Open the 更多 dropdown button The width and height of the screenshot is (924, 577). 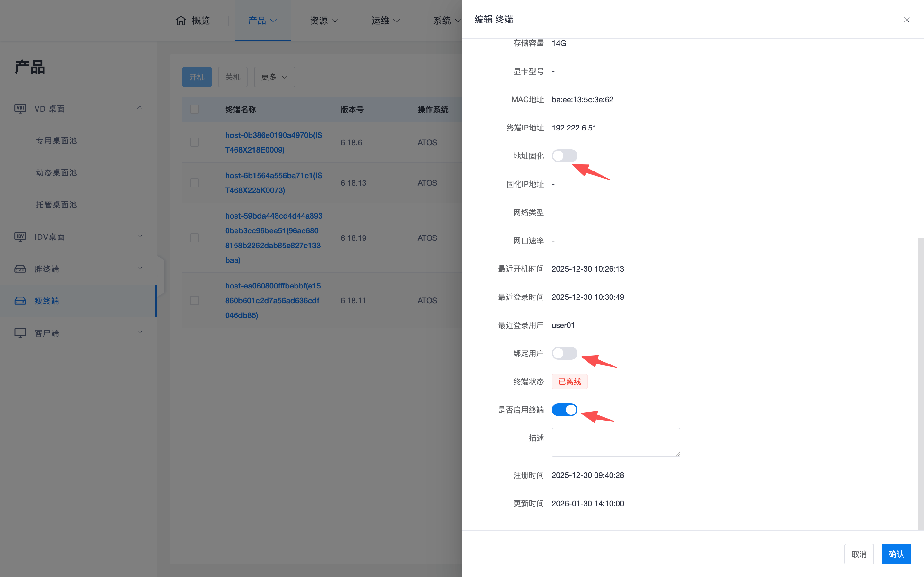coord(274,77)
